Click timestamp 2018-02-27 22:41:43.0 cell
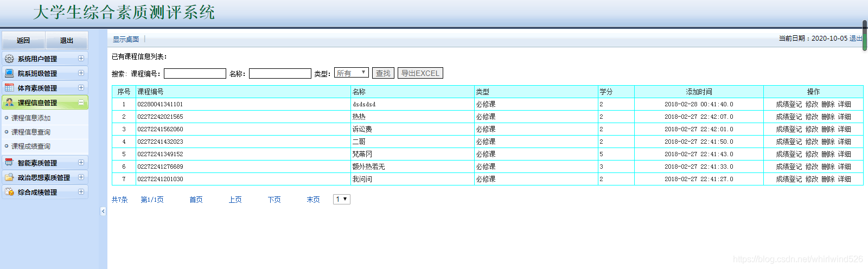The width and height of the screenshot is (868, 269). pos(699,154)
